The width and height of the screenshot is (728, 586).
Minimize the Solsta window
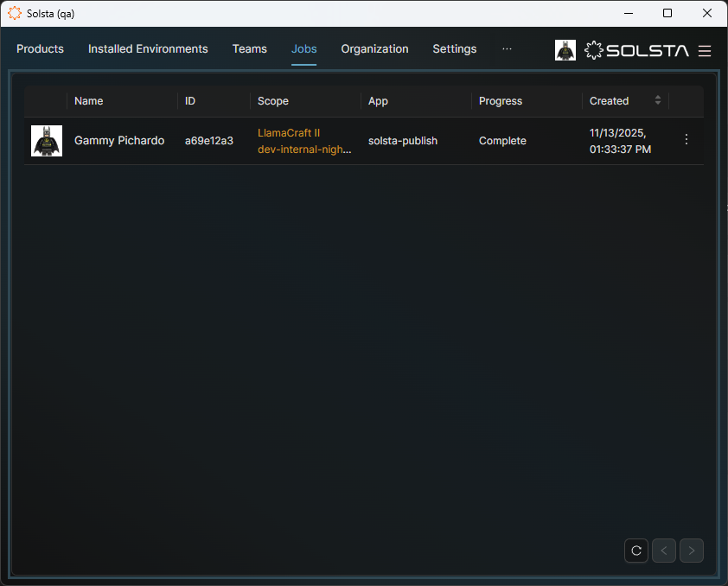tap(629, 14)
